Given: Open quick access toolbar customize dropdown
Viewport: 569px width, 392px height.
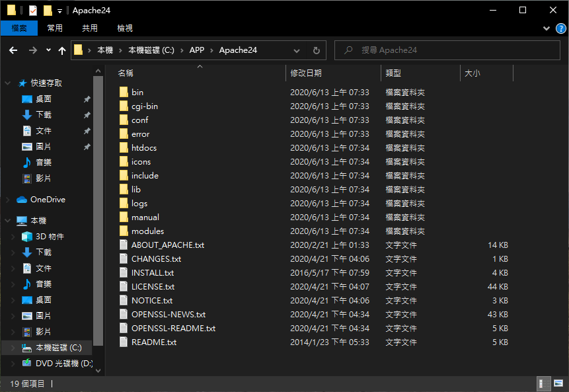Looking at the screenshot, I should [x=60, y=11].
